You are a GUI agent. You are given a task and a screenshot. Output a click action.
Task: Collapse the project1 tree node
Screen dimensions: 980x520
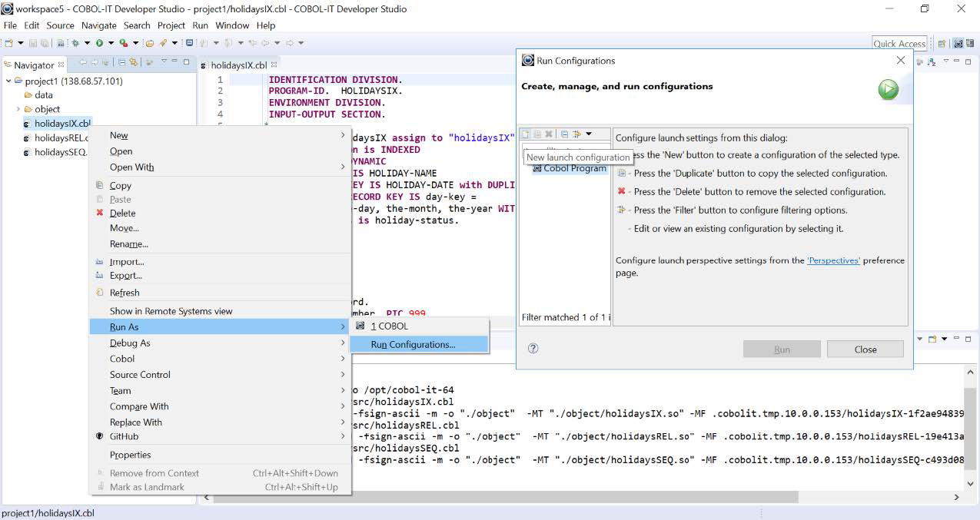8,81
